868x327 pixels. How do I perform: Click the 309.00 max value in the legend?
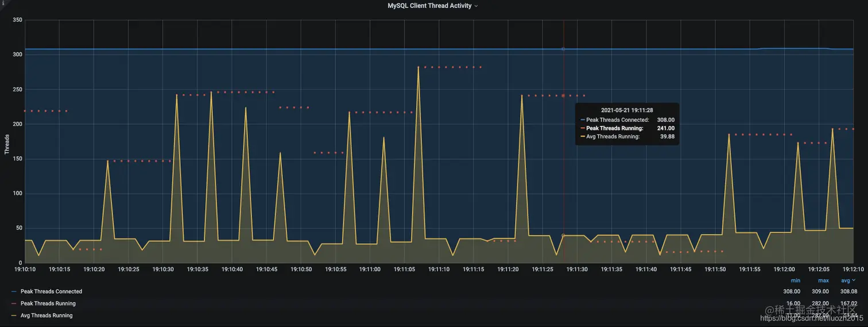(820, 291)
